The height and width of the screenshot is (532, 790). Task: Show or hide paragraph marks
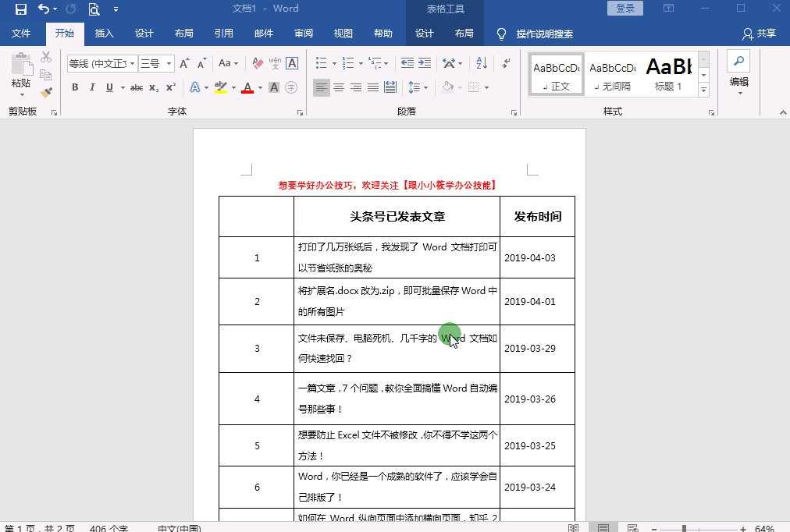pyautogui.click(x=506, y=63)
